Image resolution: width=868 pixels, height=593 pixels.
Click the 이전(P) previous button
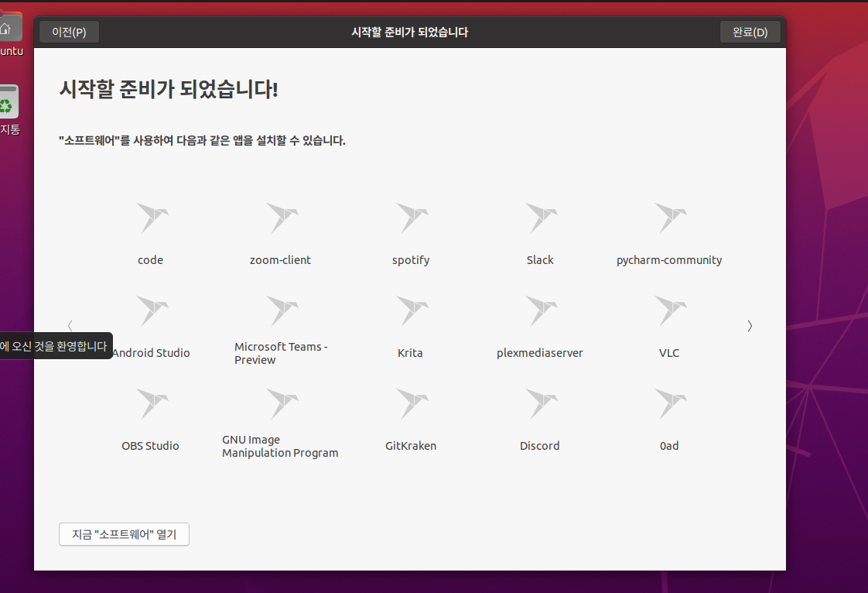click(x=69, y=33)
